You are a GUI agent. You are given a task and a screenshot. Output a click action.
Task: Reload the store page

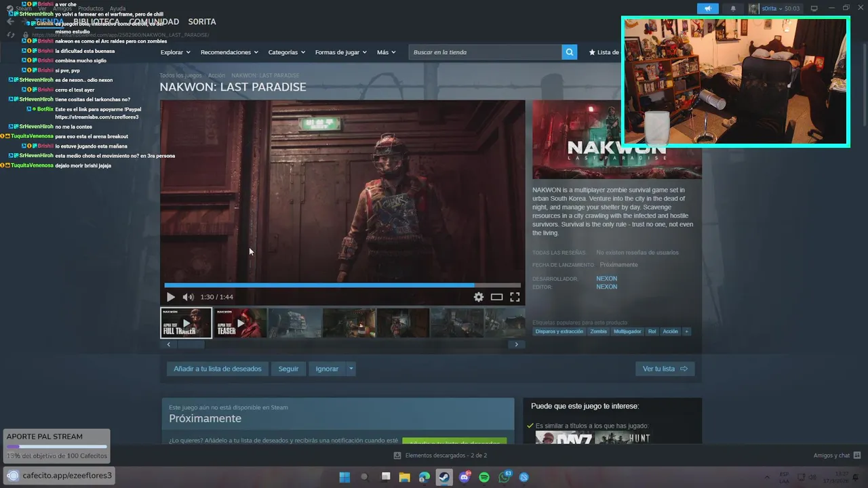coord(10,35)
